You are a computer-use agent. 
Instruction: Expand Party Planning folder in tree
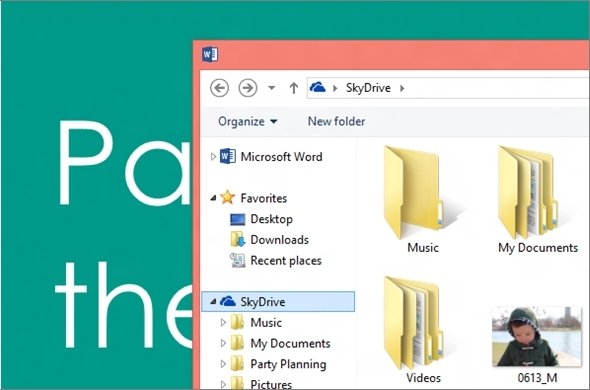tap(223, 364)
